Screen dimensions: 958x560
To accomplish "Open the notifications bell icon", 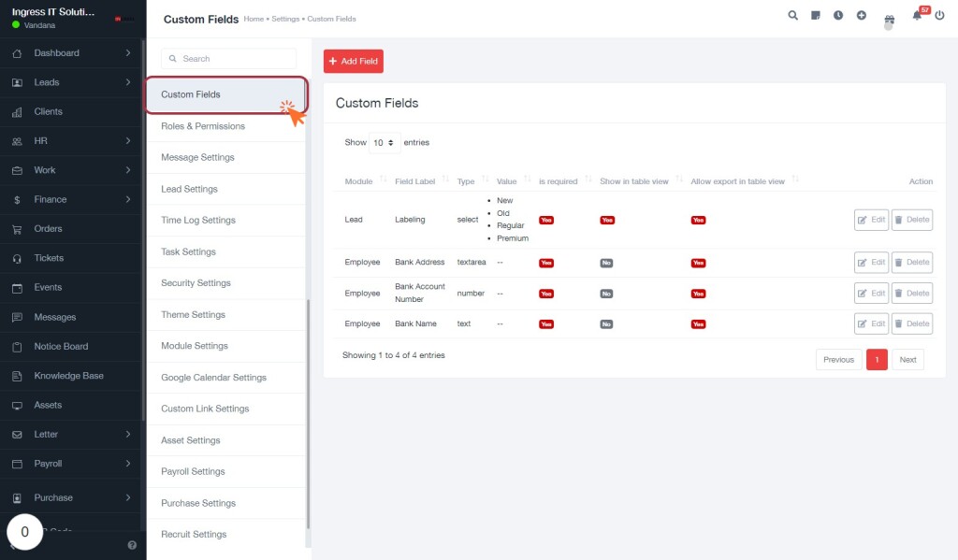I will coord(917,16).
